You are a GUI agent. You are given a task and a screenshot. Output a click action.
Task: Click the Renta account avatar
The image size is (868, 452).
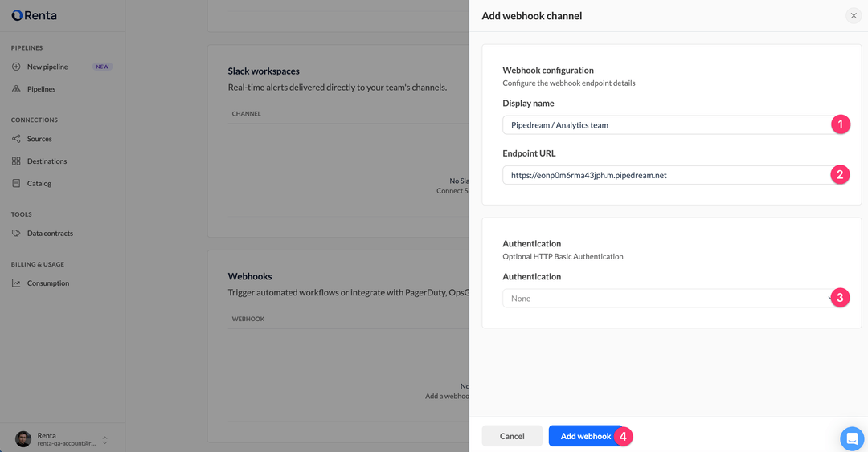coord(23,439)
